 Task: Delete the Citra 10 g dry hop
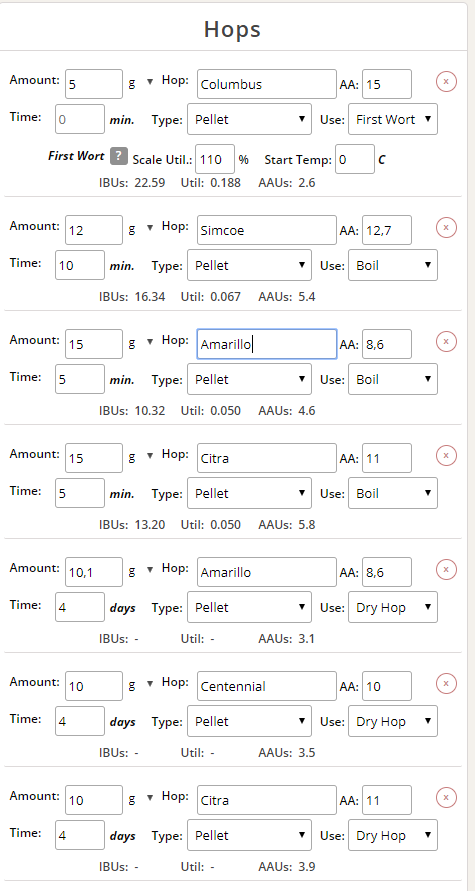446,798
